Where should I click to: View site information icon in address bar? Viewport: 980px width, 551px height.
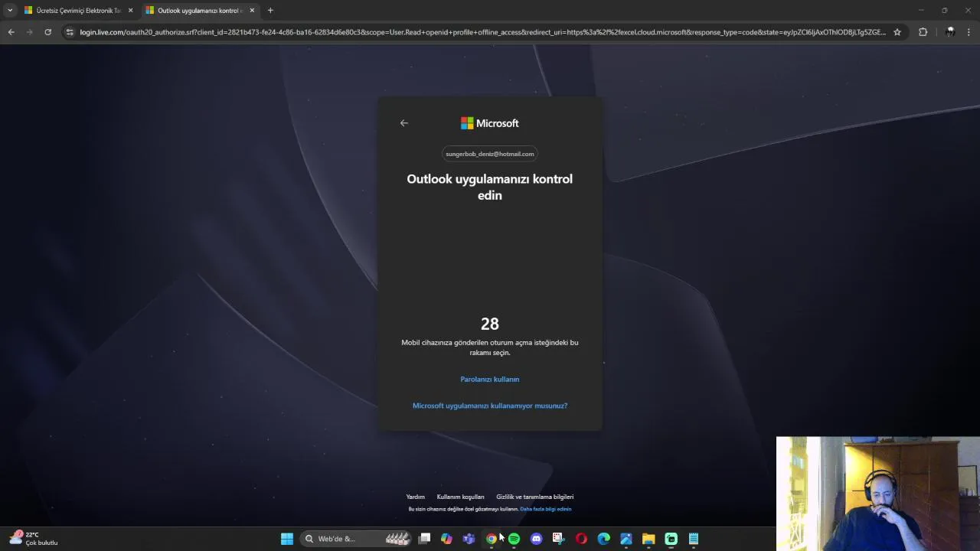(70, 32)
